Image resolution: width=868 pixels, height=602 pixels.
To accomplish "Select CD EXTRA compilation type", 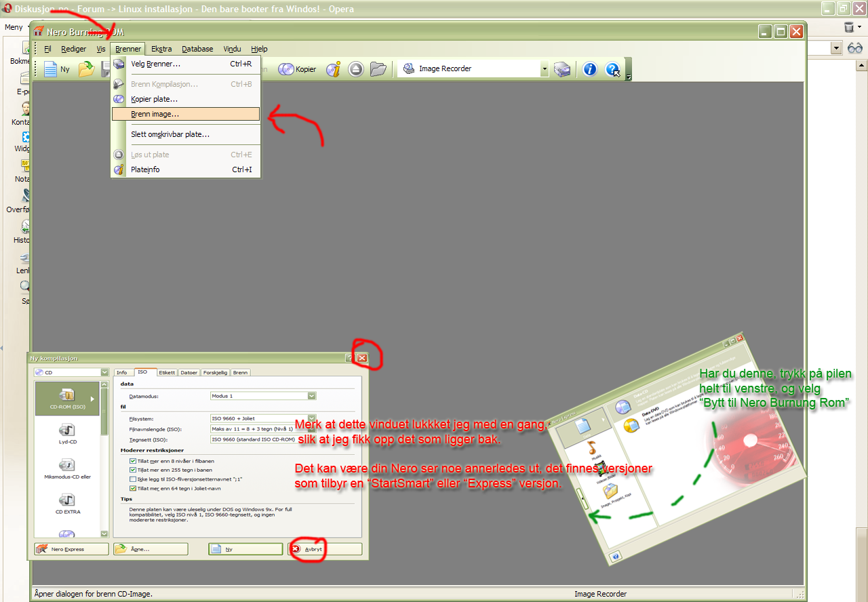I will coord(67,504).
